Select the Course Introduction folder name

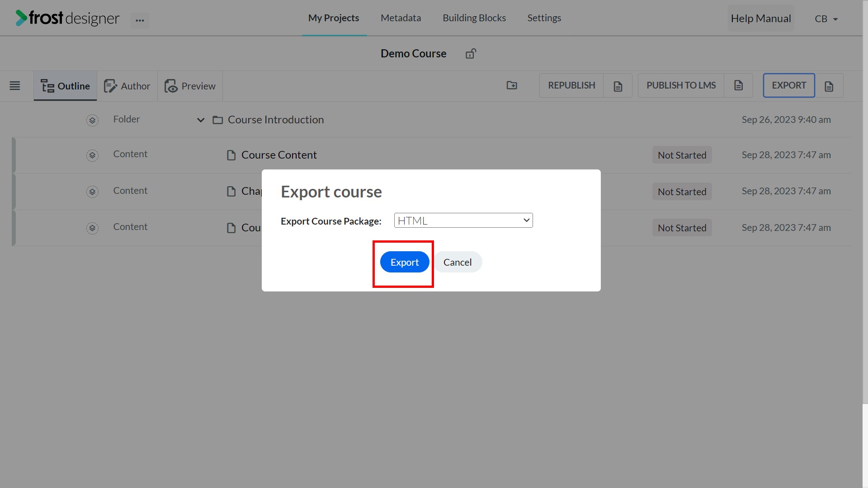click(276, 120)
